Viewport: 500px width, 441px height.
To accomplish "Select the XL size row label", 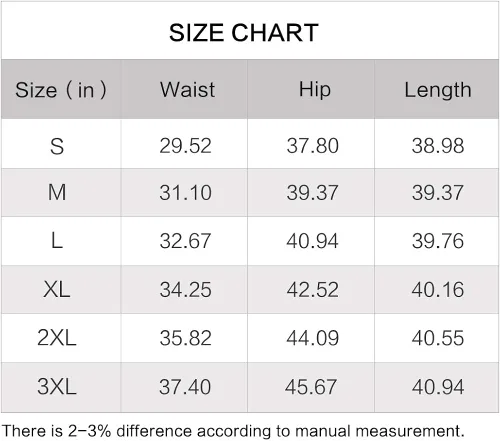I will pos(57,289).
